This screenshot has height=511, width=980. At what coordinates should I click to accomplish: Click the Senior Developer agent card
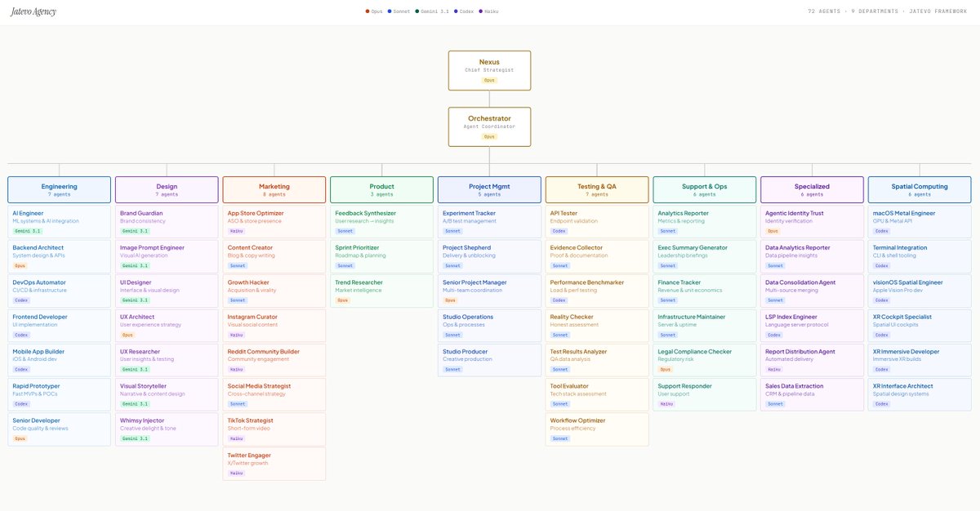59,429
